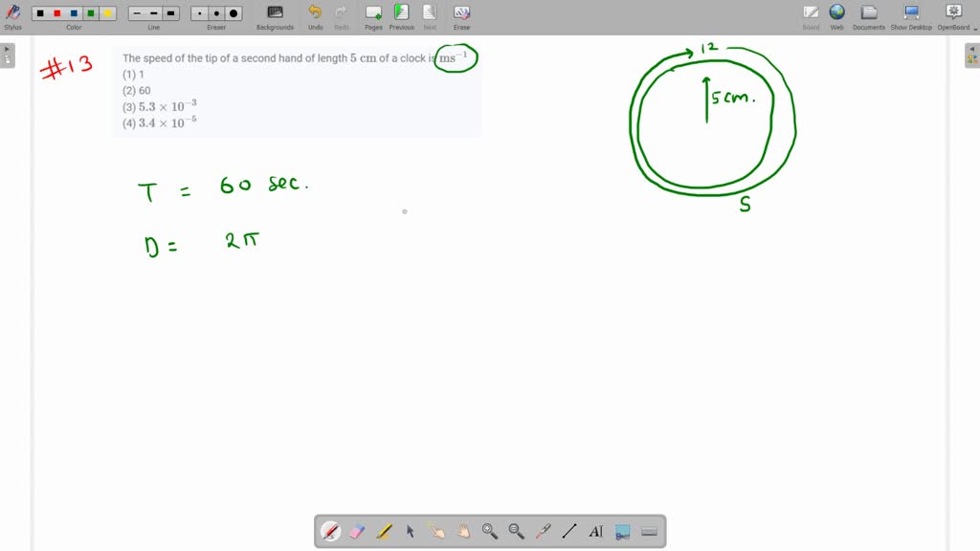Open the Documents view
Image resolution: width=980 pixels, height=551 pixels.
(869, 17)
